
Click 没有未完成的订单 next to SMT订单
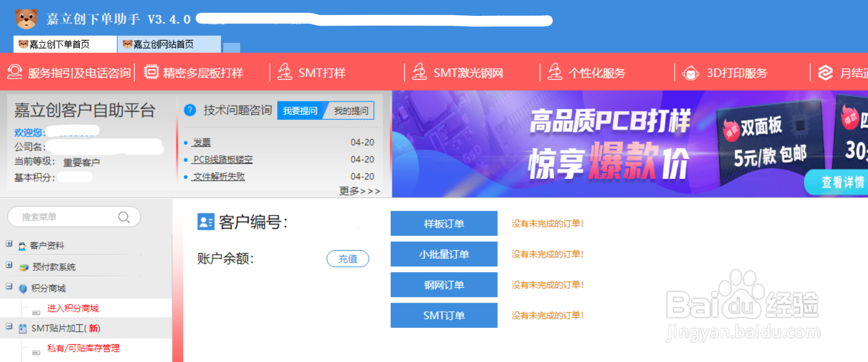click(x=547, y=315)
